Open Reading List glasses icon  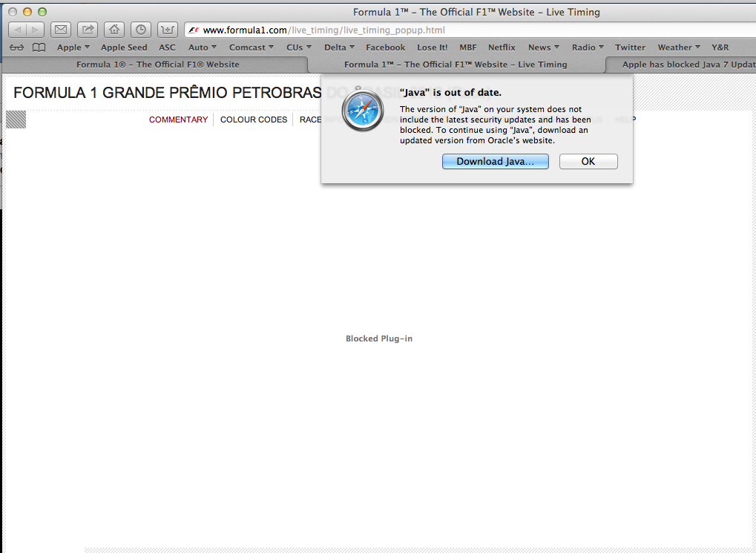click(x=17, y=48)
